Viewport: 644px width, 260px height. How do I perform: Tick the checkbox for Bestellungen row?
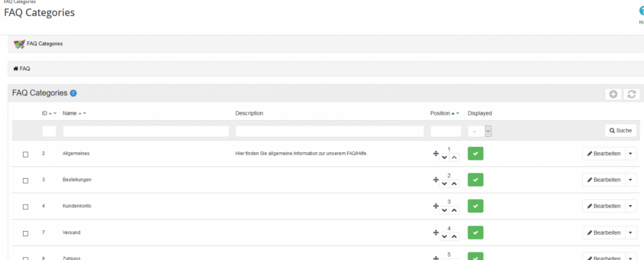(26, 180)
